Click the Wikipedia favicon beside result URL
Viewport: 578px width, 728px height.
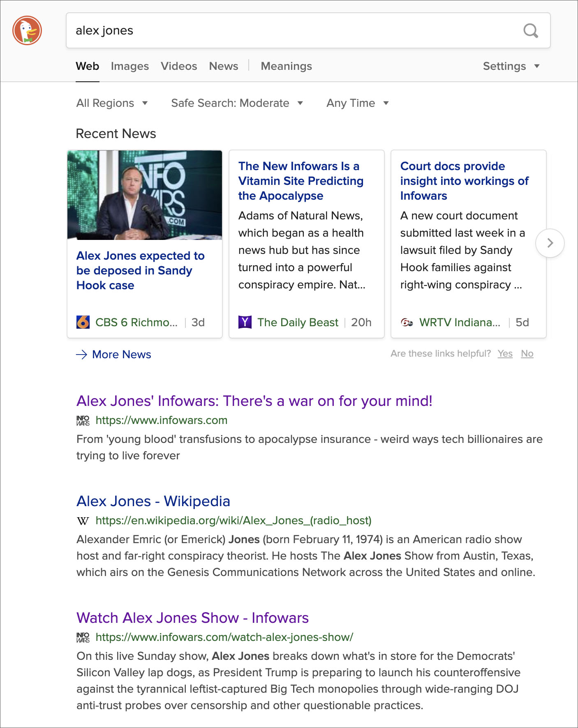(x=83, y=521)
